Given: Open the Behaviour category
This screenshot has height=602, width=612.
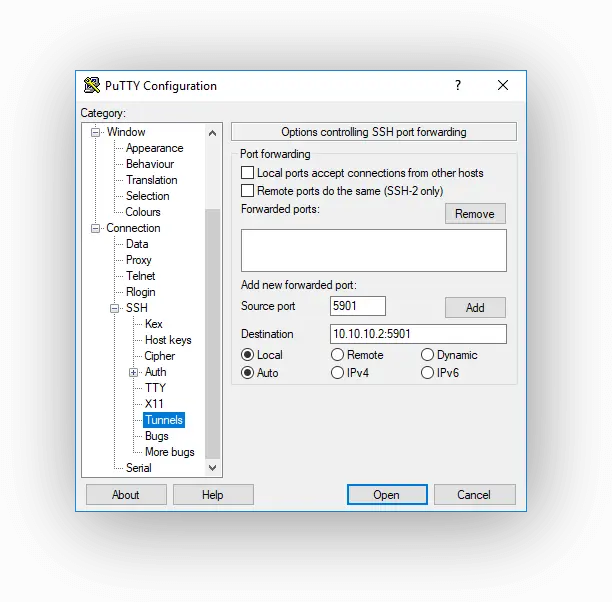Looking at the screenshot, I should pos(150,164).
